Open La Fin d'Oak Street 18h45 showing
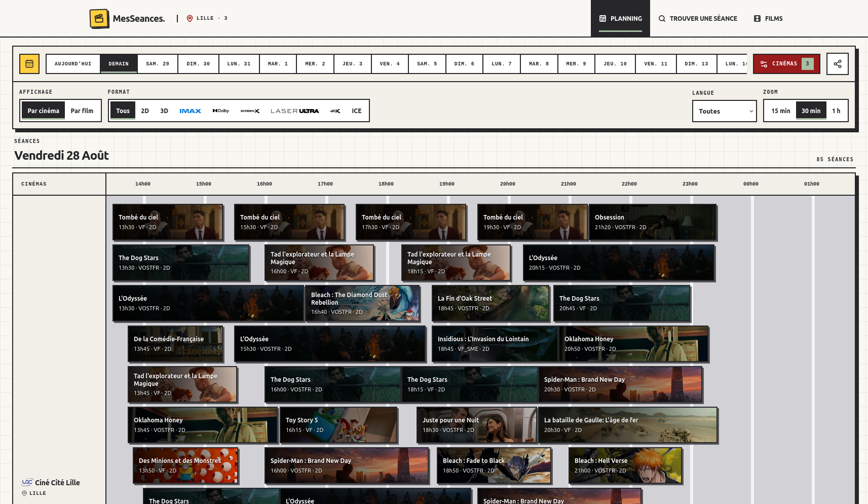The image size is (868, 504). pos(490,303)
